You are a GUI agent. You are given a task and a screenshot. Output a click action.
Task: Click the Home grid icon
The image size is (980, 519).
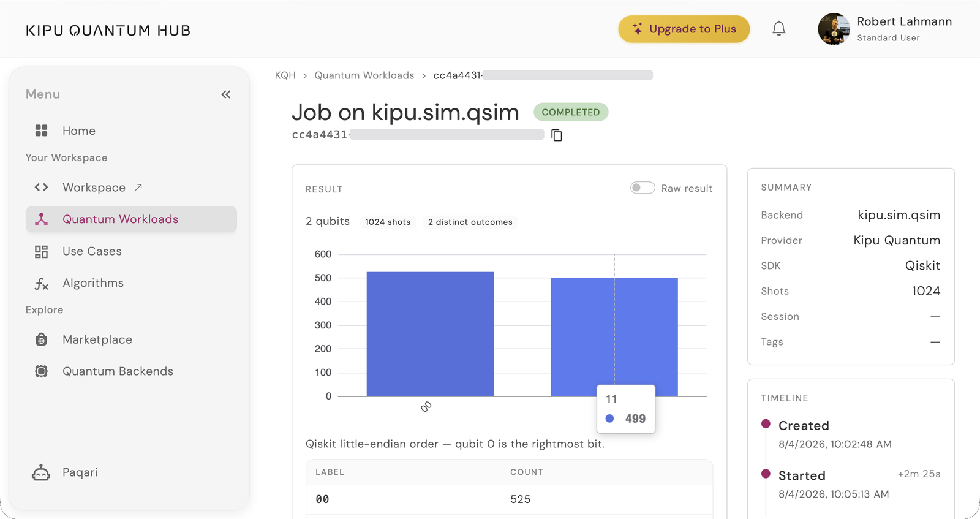pos(41,131)
